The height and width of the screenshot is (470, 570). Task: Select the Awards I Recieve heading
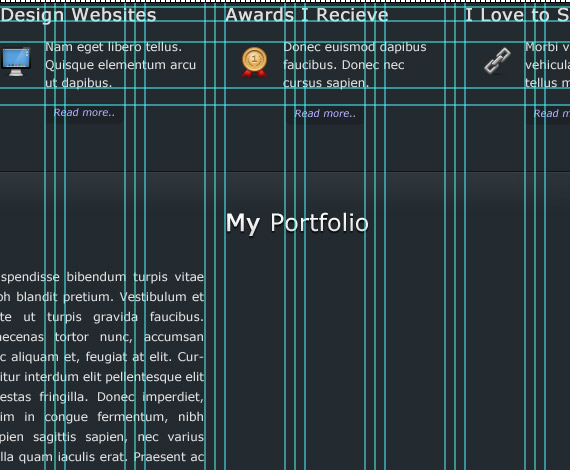tap(307, 15)
